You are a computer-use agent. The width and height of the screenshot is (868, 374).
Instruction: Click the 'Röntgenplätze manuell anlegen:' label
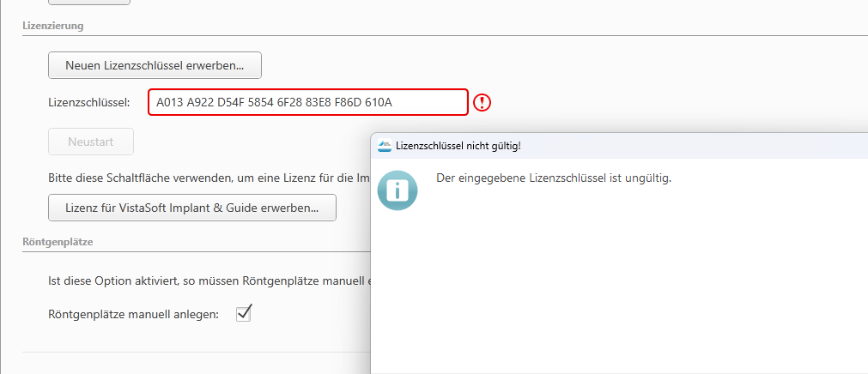(x=133, y=314)
